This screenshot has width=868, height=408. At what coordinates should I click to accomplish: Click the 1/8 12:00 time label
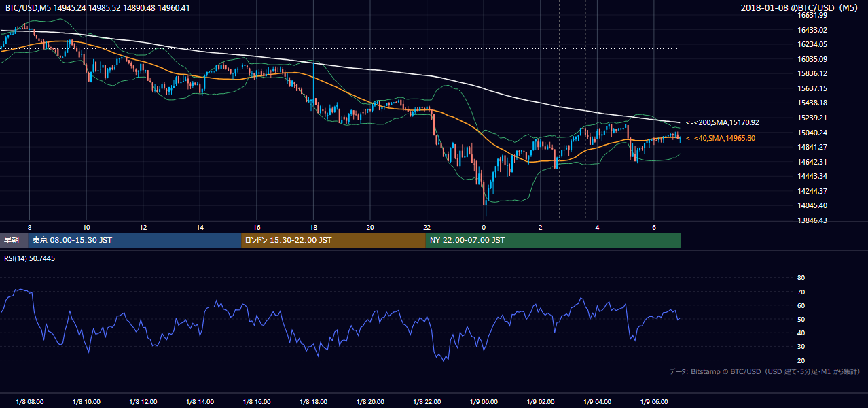(x=143, y=401)
